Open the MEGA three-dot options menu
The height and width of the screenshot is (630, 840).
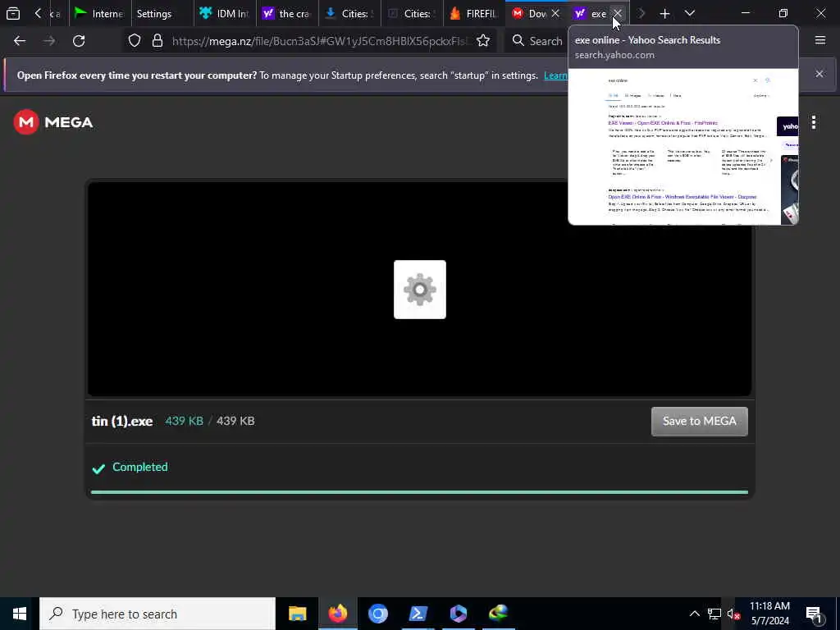pyautogui.click(x=813, y=123)
